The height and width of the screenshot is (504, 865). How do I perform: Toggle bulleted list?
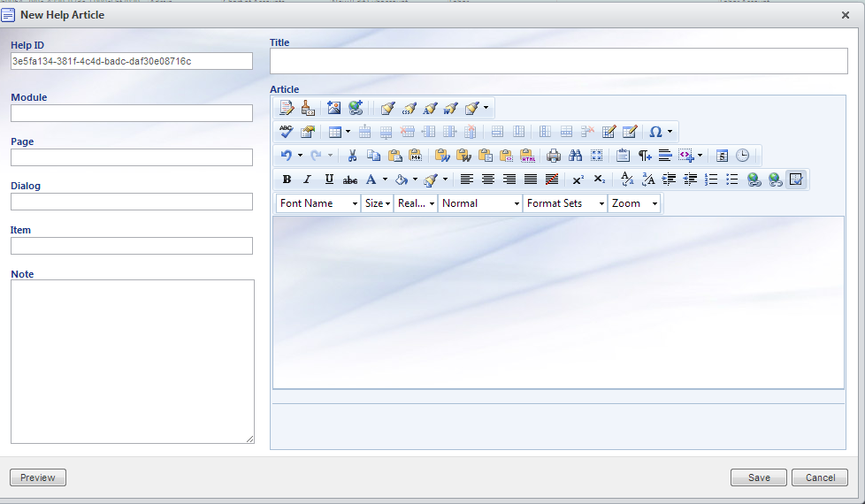[x=732, y=179]
